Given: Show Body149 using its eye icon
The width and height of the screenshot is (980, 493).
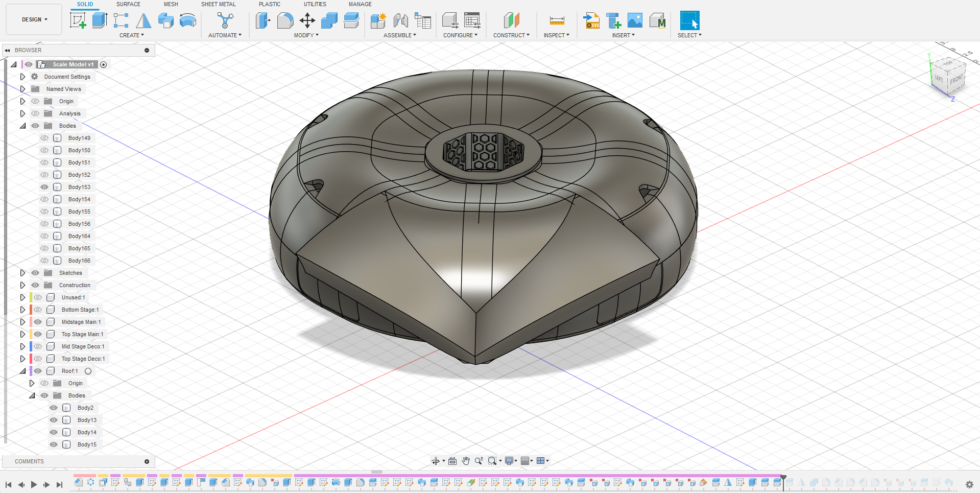Looking at the screenshot, I should click(x=44, y=138).
